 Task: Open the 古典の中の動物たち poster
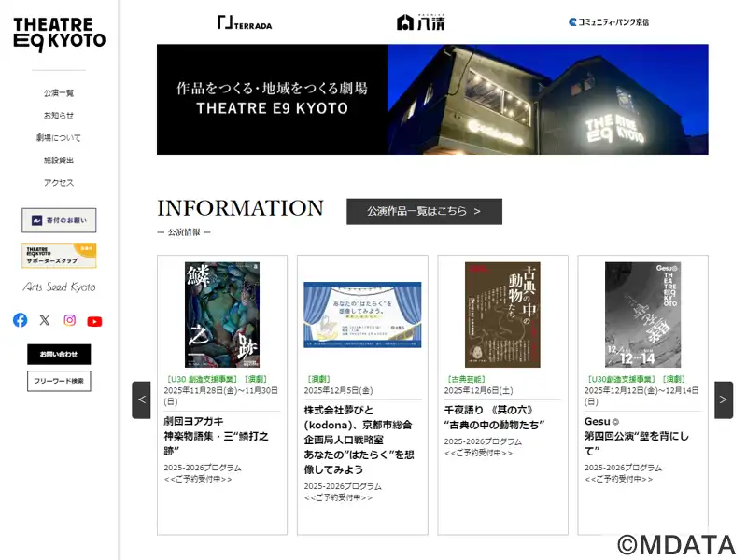coord(502,315)
